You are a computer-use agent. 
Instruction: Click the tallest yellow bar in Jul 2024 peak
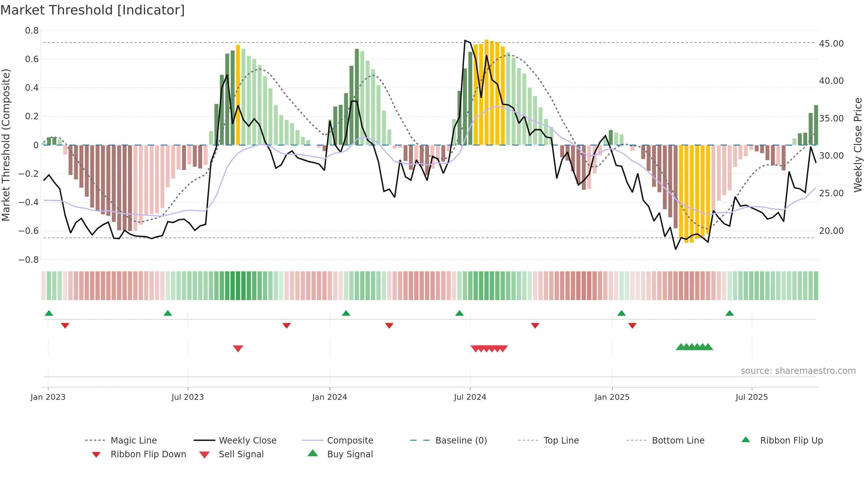[486, 92]
